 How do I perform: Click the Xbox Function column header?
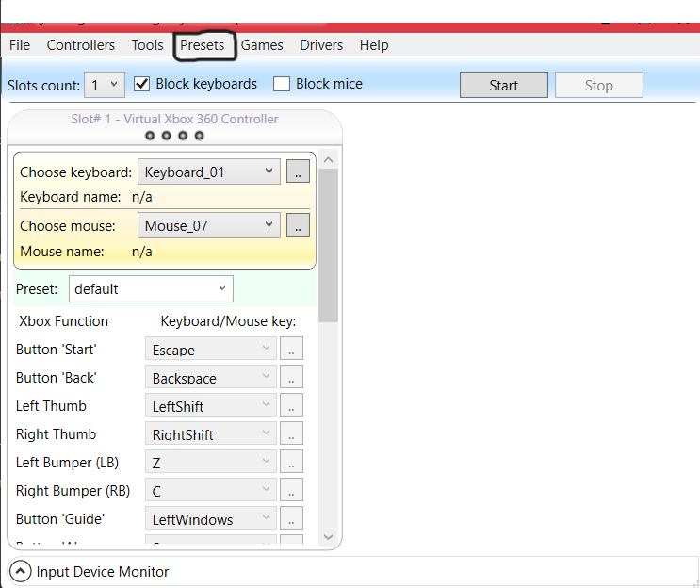click(x=64, y=321)
